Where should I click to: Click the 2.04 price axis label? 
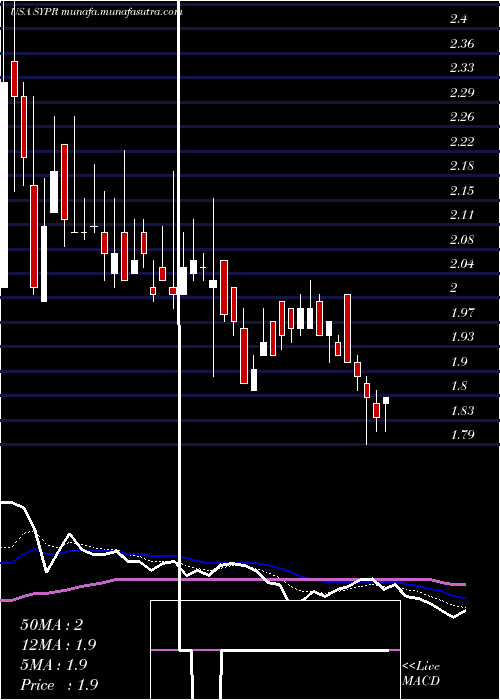[x=461, y=264]
